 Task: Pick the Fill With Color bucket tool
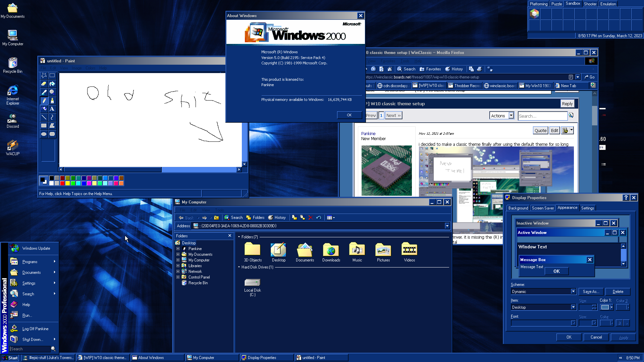tap(52, 84)
